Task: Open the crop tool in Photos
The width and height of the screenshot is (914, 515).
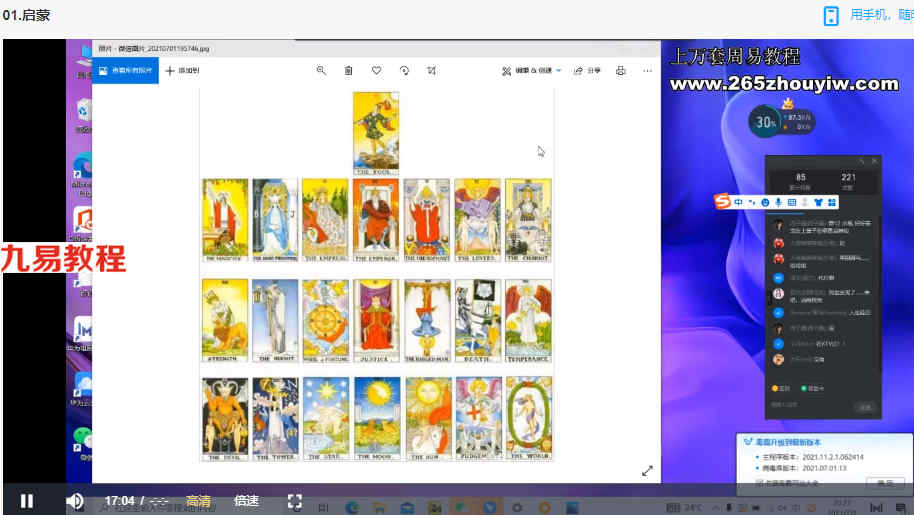Action: (431, 70)
